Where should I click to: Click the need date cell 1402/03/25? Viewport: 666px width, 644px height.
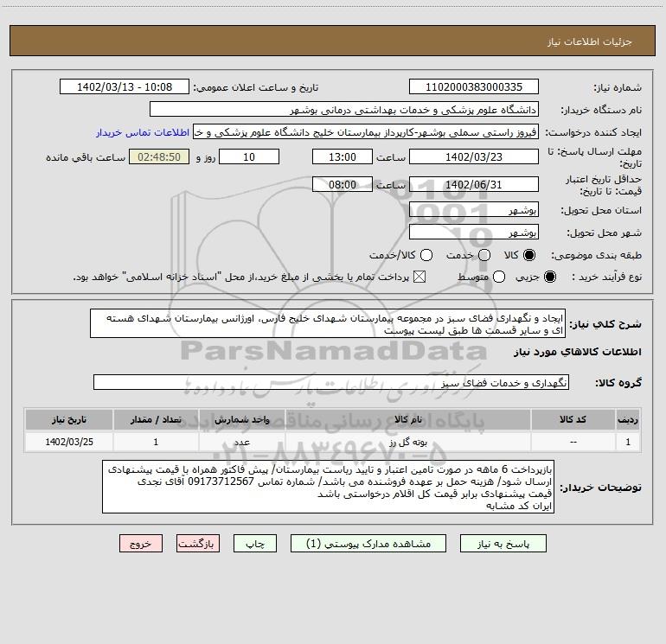coord(69,442)
